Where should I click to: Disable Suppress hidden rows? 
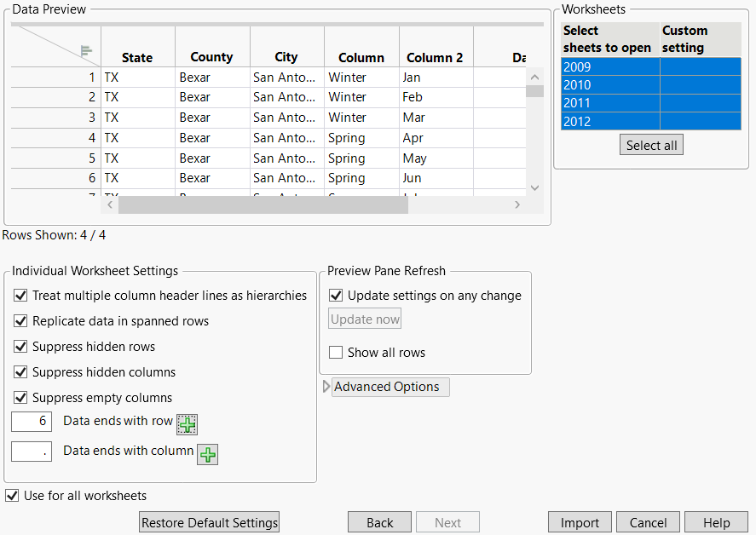pyautogui.click(x=20, y=347)
